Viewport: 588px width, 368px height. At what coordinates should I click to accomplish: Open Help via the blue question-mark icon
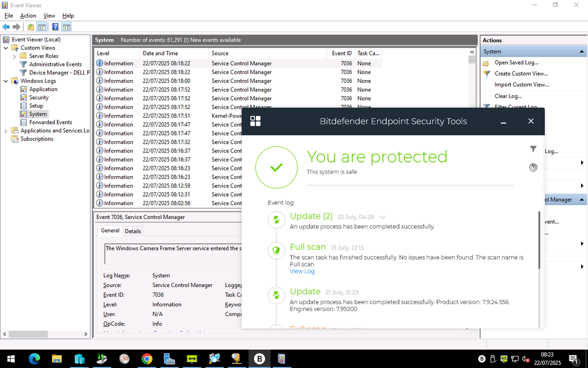pos(55,27)
